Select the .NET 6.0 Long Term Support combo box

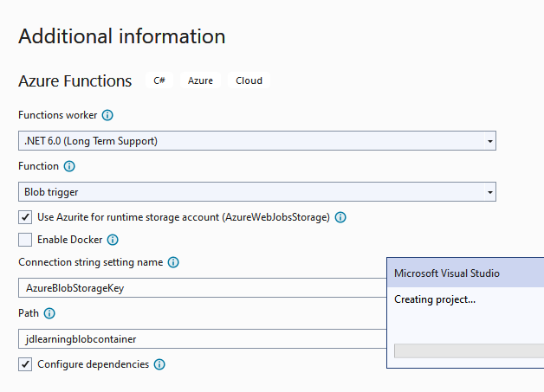(x=257, y=141)
